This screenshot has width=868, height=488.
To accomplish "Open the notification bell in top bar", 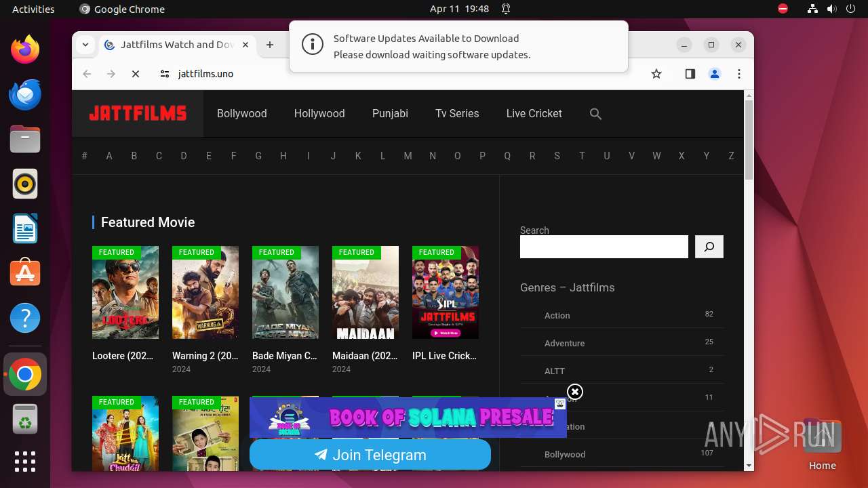I will point(506,9).
